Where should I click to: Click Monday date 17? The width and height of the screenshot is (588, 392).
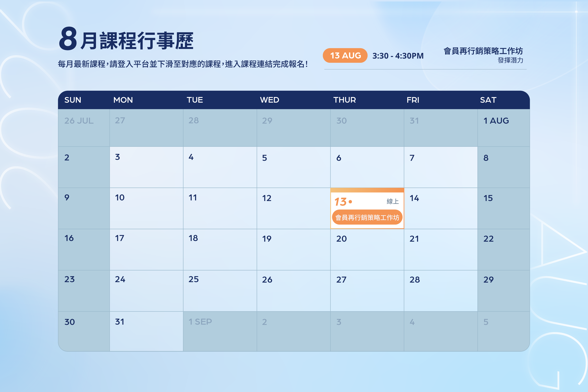click(120, 238)
